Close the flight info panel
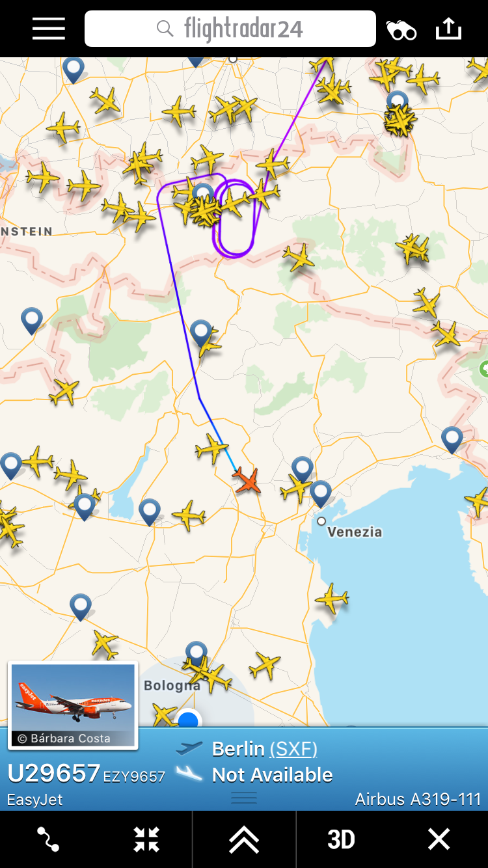Viewport: 488px width, 868px height. [x=439, y=839]
